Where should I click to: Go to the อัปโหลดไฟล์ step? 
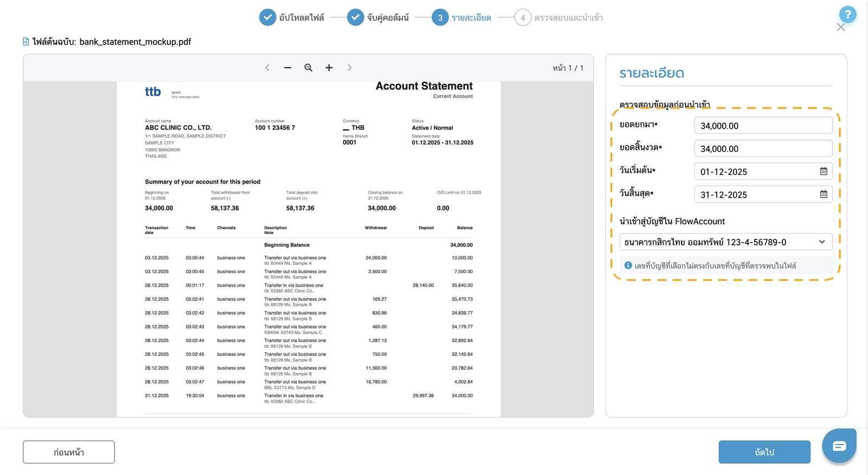coord(292,17)
